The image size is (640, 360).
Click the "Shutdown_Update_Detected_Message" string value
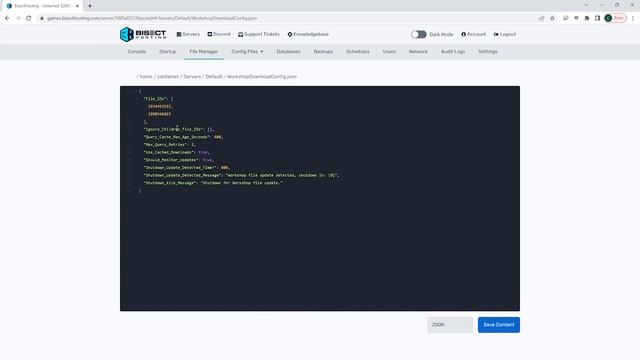[282, 176]
